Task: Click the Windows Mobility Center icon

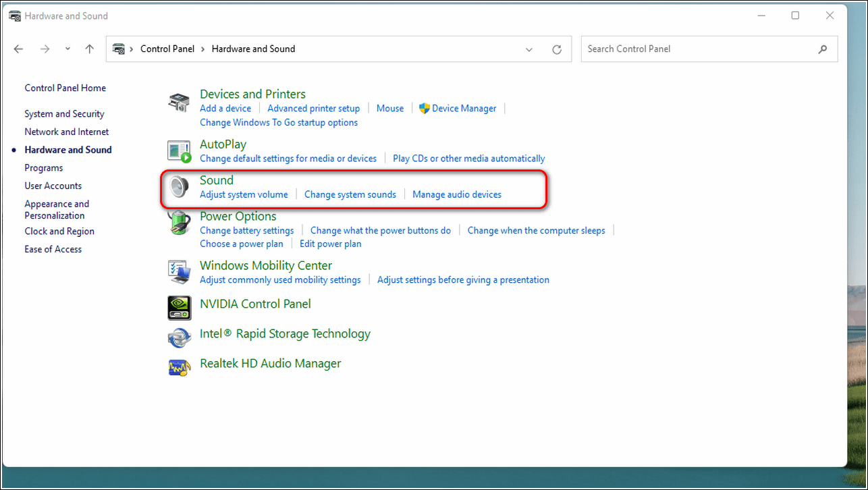Action: click(x=179, y=272)
